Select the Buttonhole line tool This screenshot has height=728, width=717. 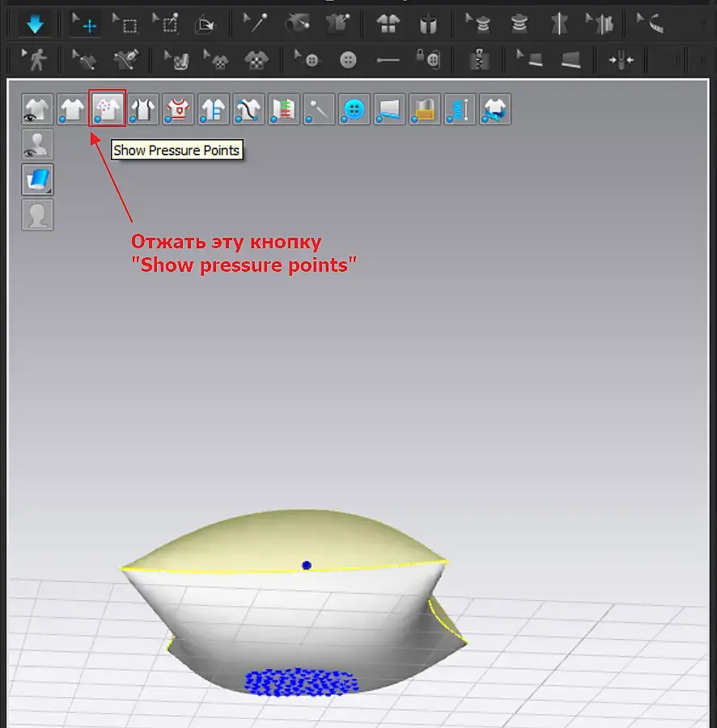[388, 60]
